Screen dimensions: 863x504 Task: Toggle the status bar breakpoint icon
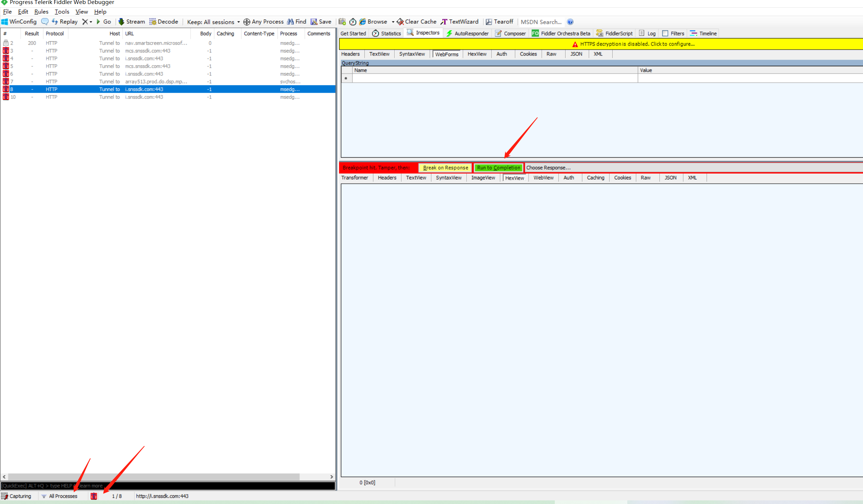(94, 496)
